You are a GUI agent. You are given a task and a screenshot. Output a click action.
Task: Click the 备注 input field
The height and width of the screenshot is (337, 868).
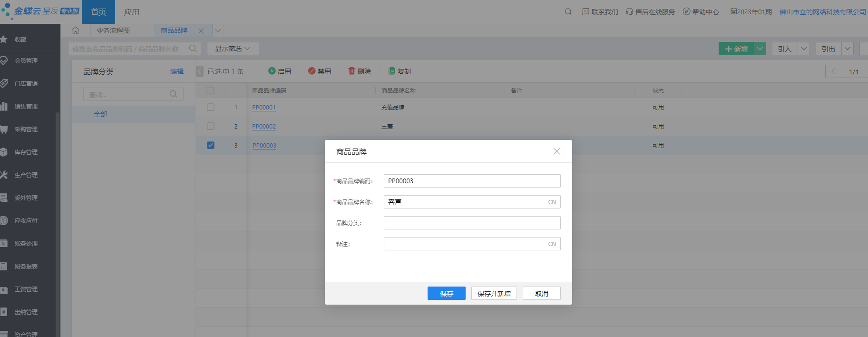click(x=472, y=244)
